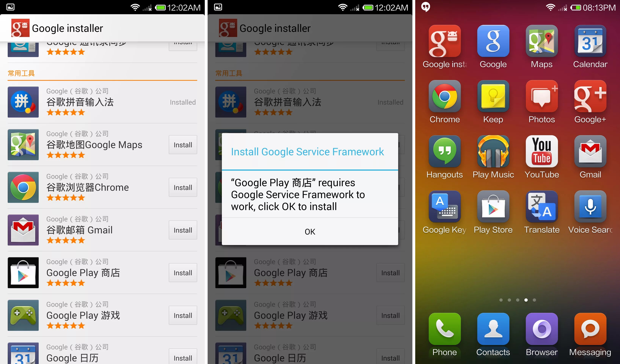This screenshot has width=620, height=364.
Task: Click OK to install Google Service Framework
Action: tap(310, 231)
